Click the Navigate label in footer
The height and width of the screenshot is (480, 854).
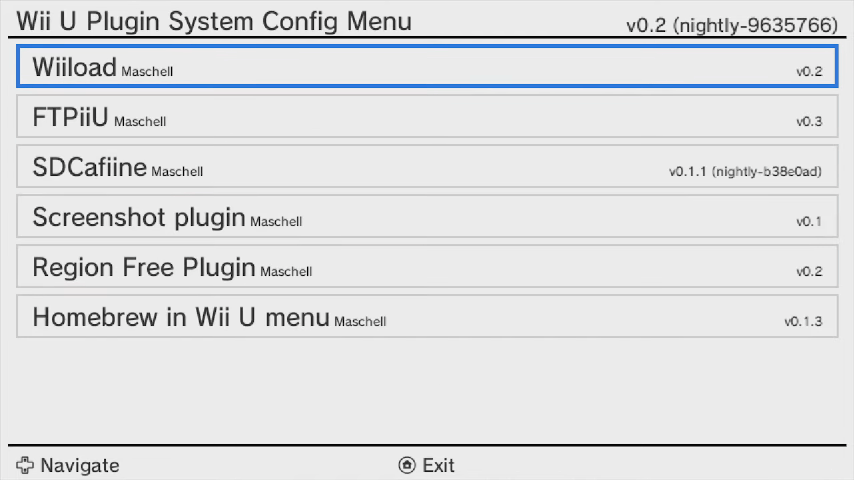[x=80, y=465]
